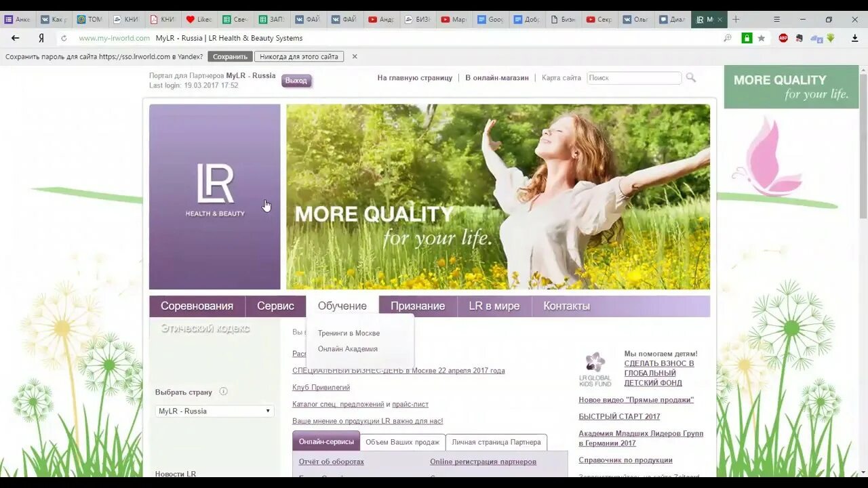Select Онлайн Академия submenu item
868x488 pixels.
348,349
